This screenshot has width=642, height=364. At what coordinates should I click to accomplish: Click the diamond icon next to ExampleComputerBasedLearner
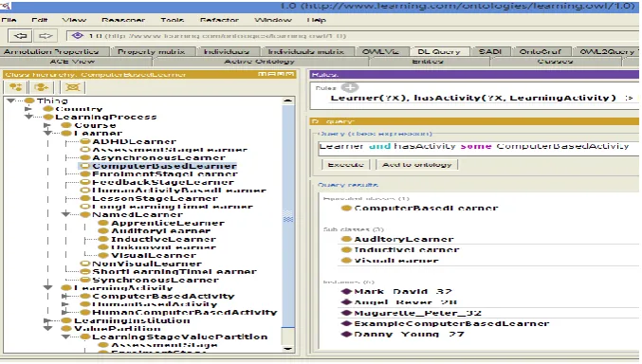[x=346, y=323]
